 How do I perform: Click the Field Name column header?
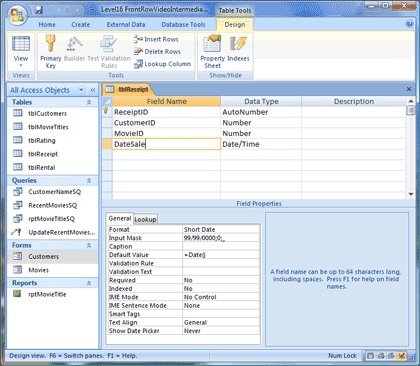166,101
